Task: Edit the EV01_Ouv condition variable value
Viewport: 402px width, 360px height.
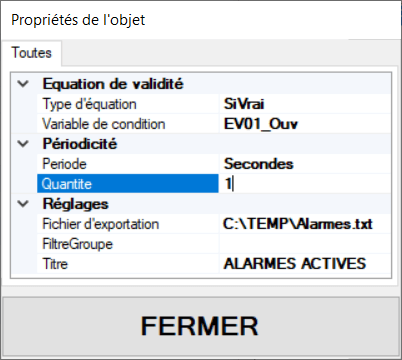Action: (305, 124)
